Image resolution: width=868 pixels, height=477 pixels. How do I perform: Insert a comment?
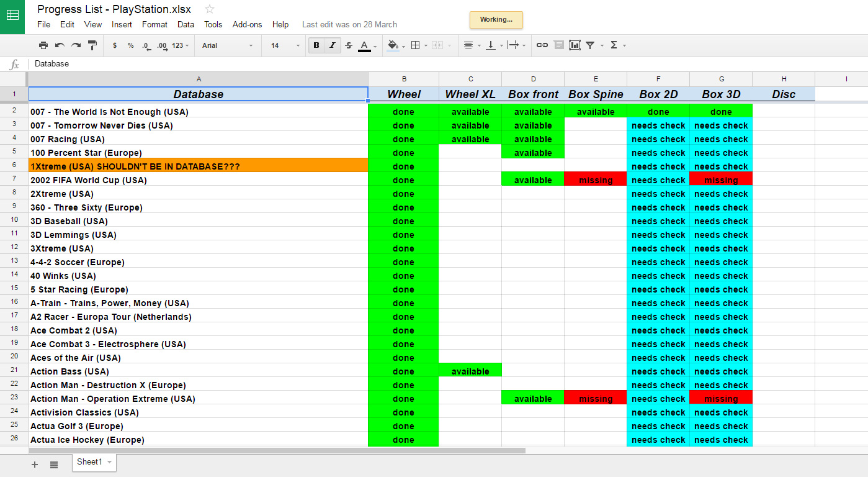coord(558,45)
